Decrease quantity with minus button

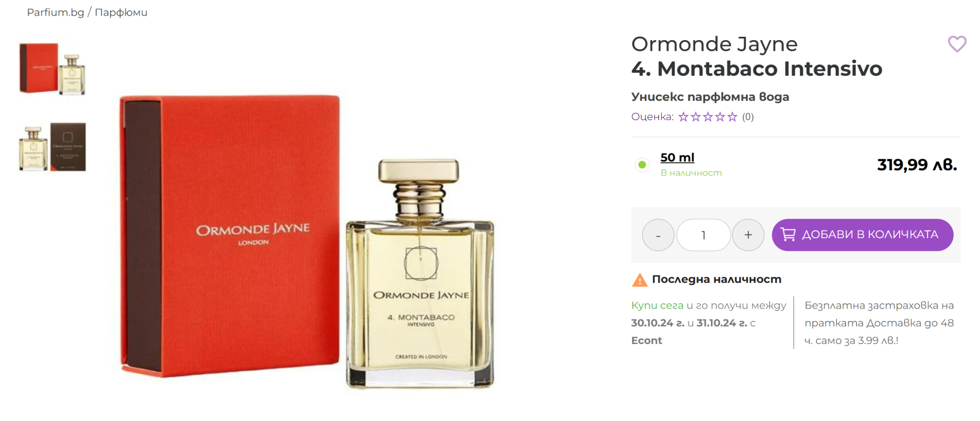tap(658, 235)
